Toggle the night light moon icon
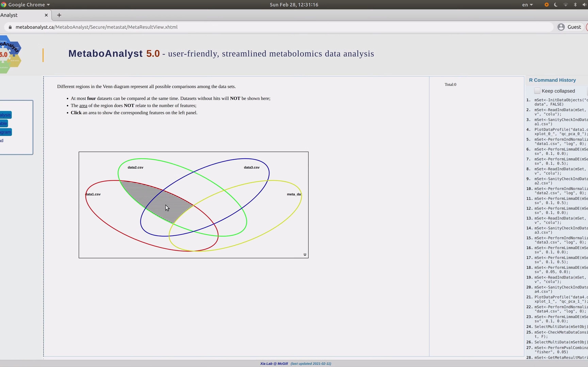This screenshot has width=588, height=367. tap(556, 5)
